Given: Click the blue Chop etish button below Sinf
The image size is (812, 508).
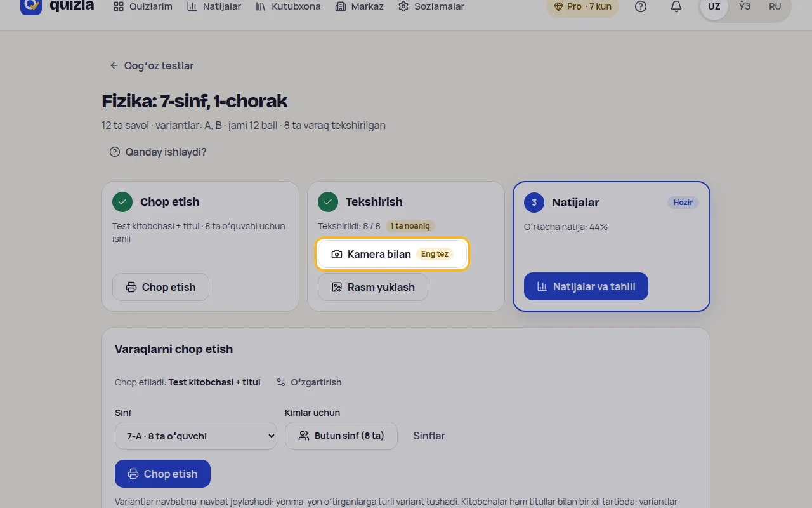Looking at the screenshot, I should [x=162, y=474].
